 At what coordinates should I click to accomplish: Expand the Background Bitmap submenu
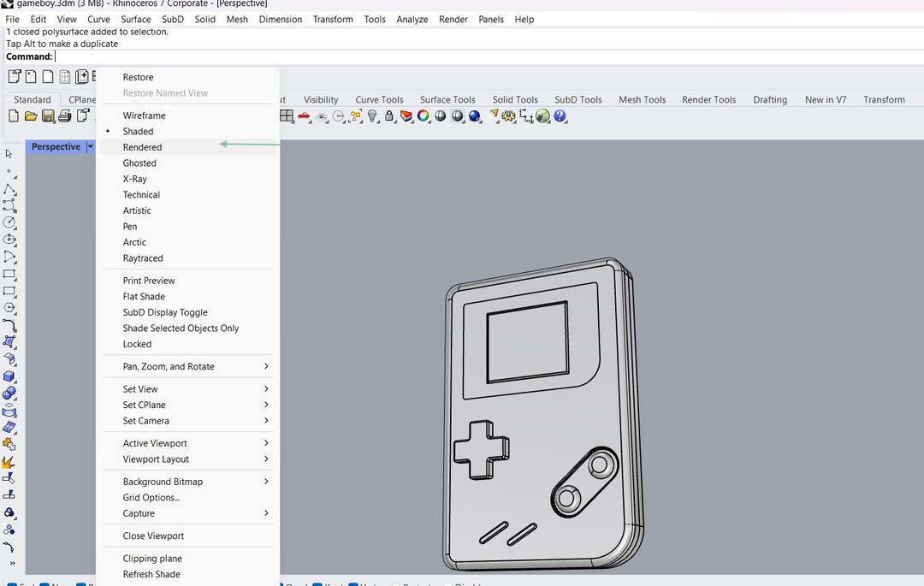coord(187,482)
